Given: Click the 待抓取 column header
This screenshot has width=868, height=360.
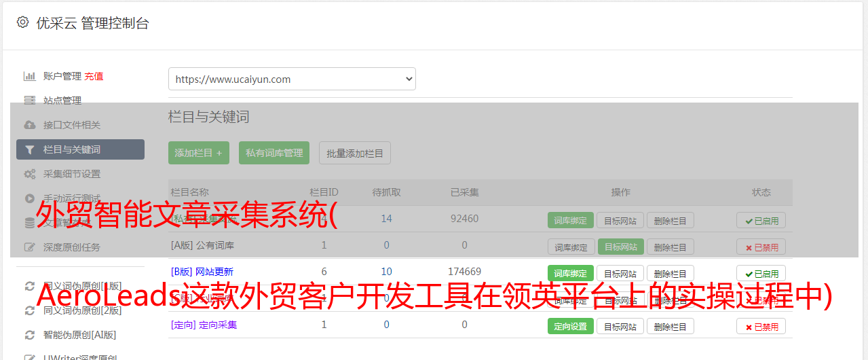Looking at the screenshot, I should pos(387,192).
